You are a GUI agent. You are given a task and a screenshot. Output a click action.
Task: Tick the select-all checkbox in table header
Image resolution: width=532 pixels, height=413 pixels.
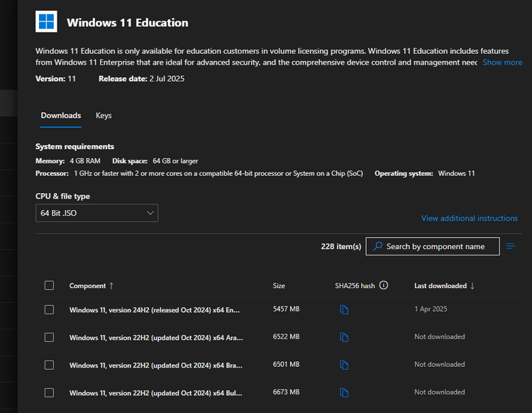[x=49, y=285]
